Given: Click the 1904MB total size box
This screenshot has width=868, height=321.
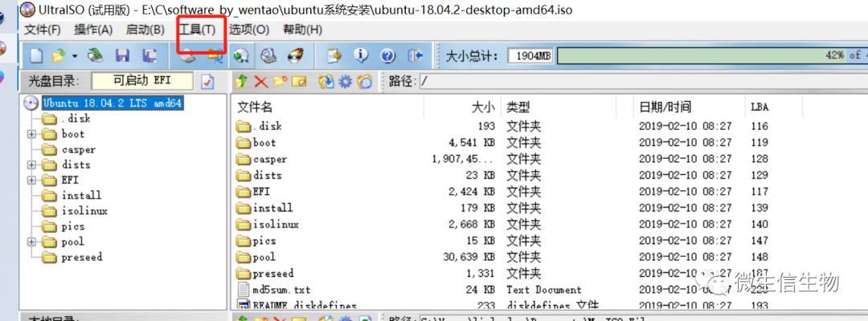Looking at the screenshot, I should [530, 56].
